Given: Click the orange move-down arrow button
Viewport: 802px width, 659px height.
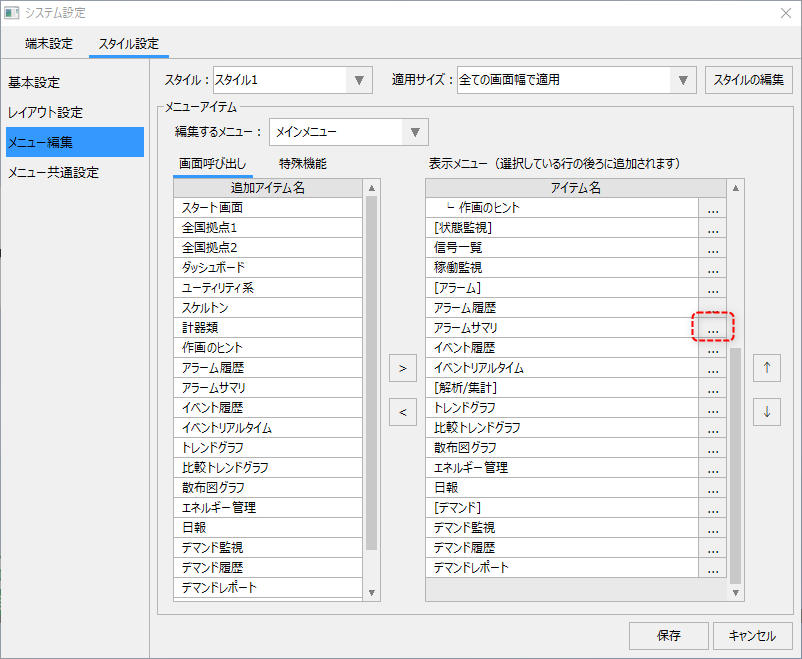Looking at the screenshot, I should 767,411.
